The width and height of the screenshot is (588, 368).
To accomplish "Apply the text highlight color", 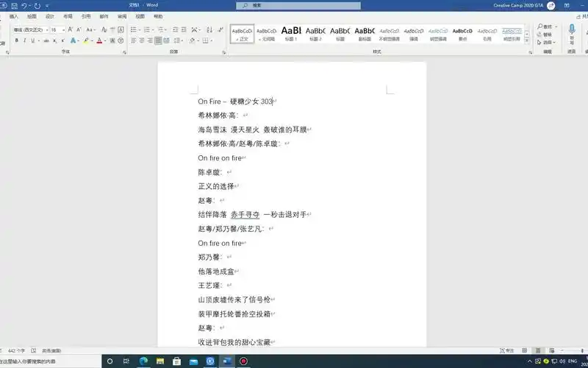I will click(87, 40).
